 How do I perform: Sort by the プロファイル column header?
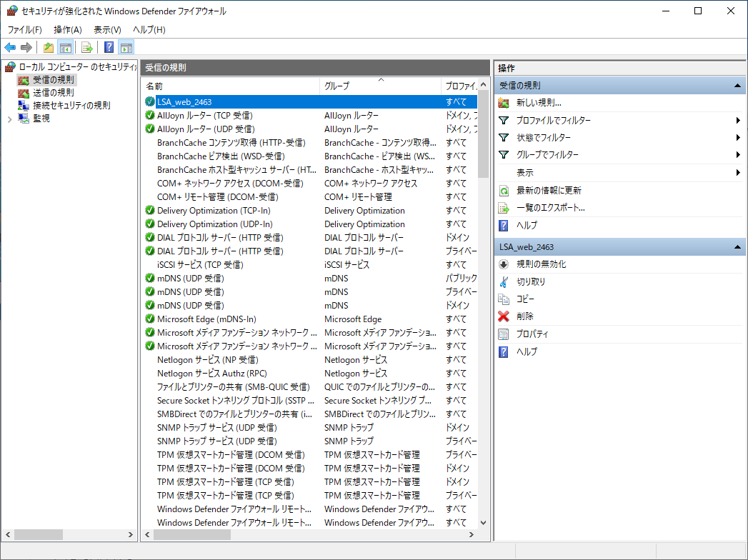459,86
